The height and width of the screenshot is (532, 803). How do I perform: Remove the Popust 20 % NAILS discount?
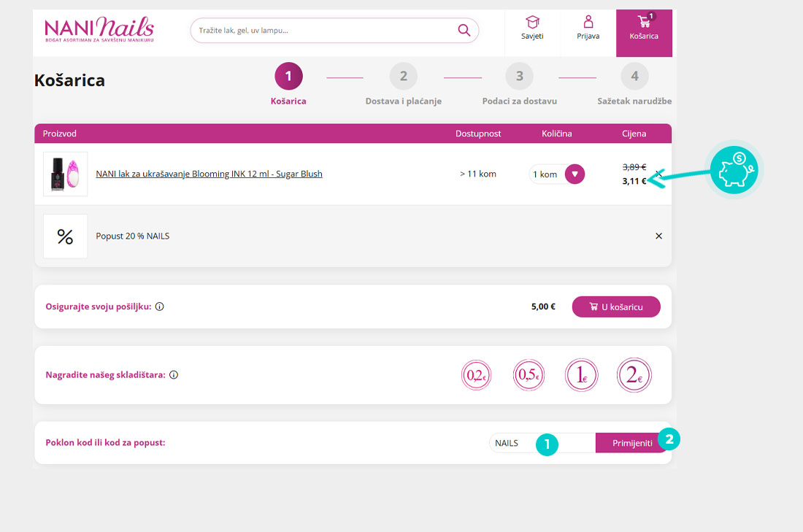pyautogui.click(x=658, y=236)
